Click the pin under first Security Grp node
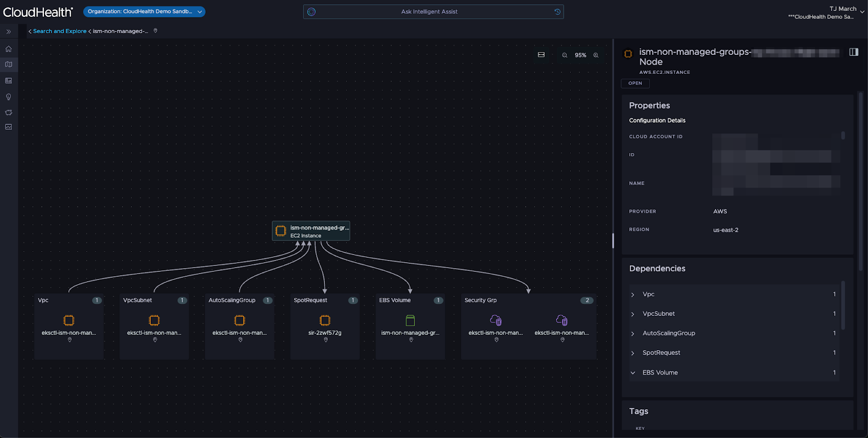 [x=496, y=340]
